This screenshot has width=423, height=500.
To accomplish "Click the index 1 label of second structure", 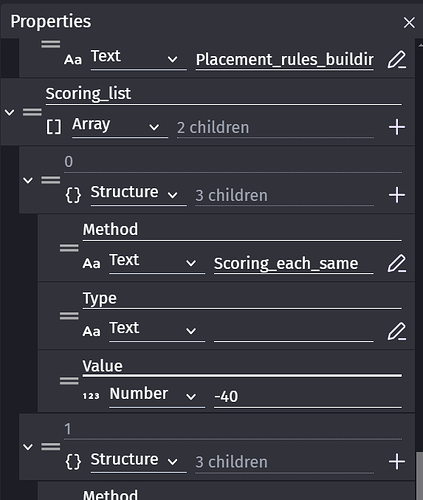I will tap(68, 429).
